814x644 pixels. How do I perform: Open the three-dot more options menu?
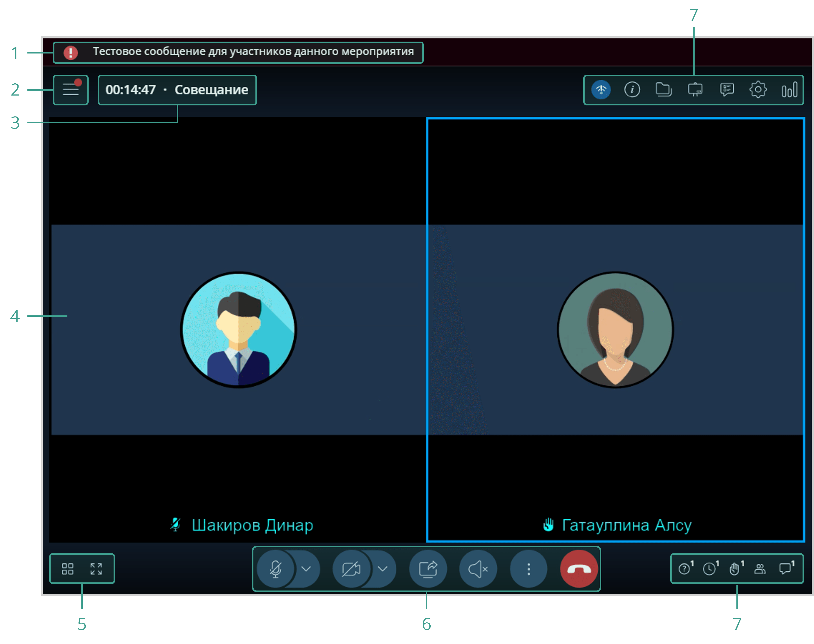tap(528, 569)
